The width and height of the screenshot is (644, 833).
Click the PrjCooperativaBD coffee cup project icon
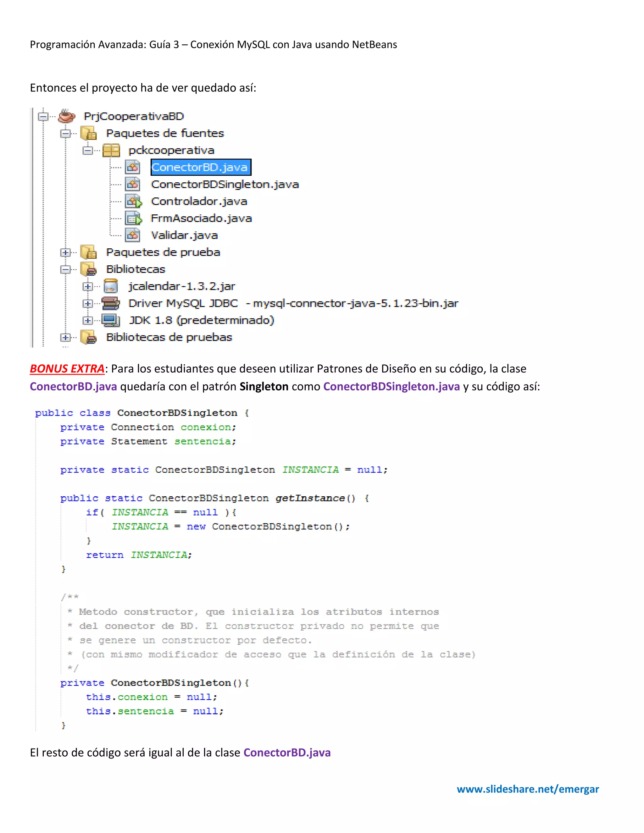point(66,116)
